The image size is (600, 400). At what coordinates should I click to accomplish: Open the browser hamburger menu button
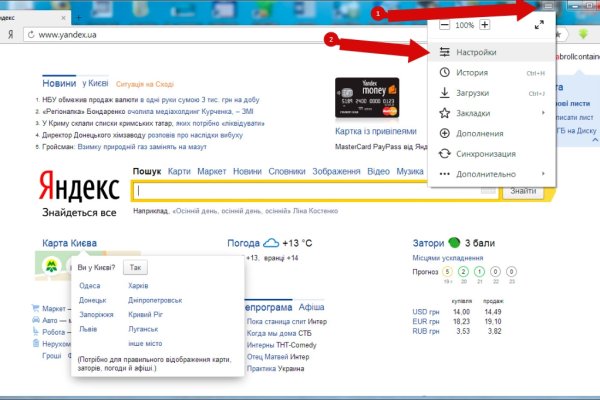tap(551, 6)
